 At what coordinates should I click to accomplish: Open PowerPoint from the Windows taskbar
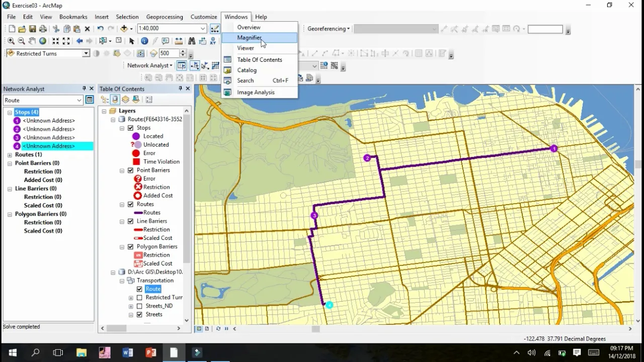151,352
